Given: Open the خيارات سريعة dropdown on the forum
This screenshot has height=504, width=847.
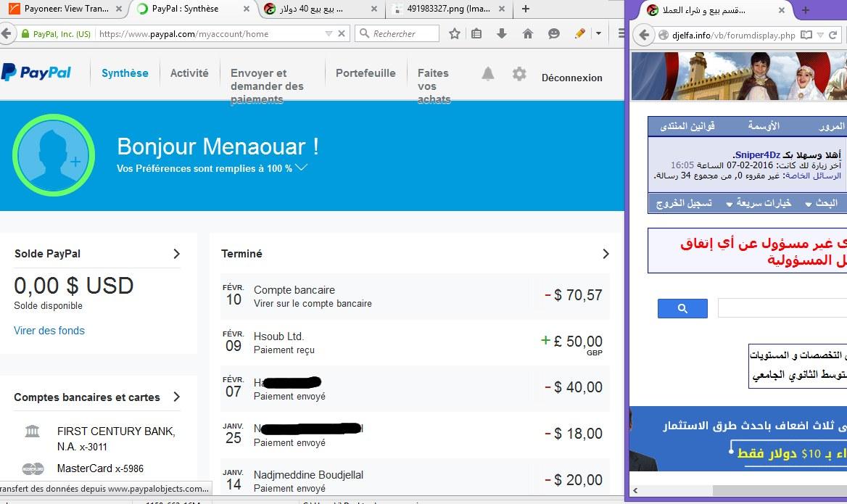Looking at the screenshot, I should click(x=759, y=203).
